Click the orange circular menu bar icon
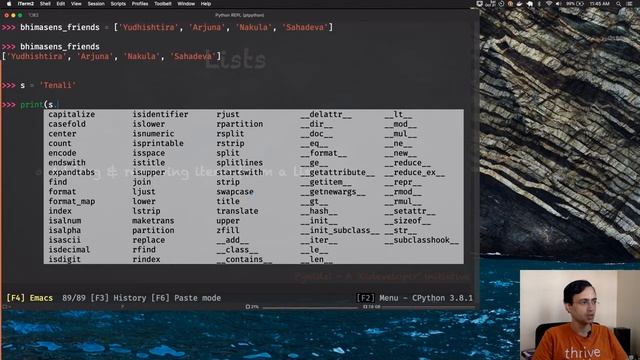The image size is (640, 360). [x=510, y=4]
